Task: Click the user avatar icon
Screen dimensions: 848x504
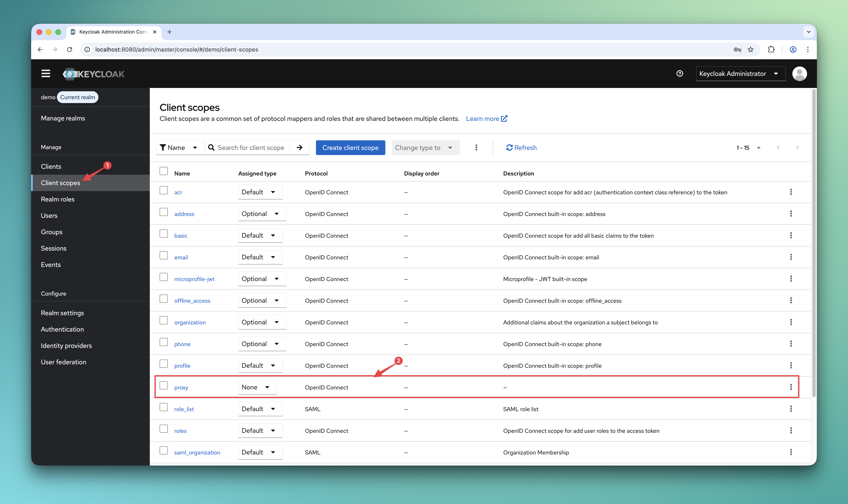Action: (800, 74)
